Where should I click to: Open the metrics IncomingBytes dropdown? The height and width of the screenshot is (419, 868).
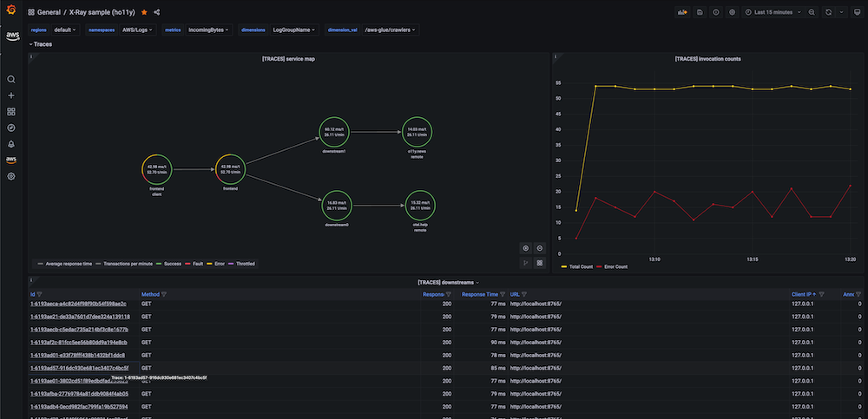click(x=208, y=29)
